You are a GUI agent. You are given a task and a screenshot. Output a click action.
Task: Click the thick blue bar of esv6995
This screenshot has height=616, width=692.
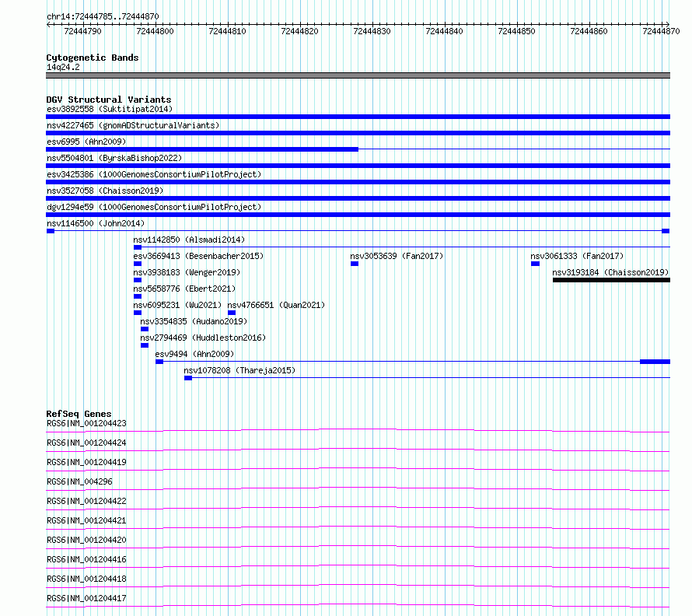click(x=202, y=149)
